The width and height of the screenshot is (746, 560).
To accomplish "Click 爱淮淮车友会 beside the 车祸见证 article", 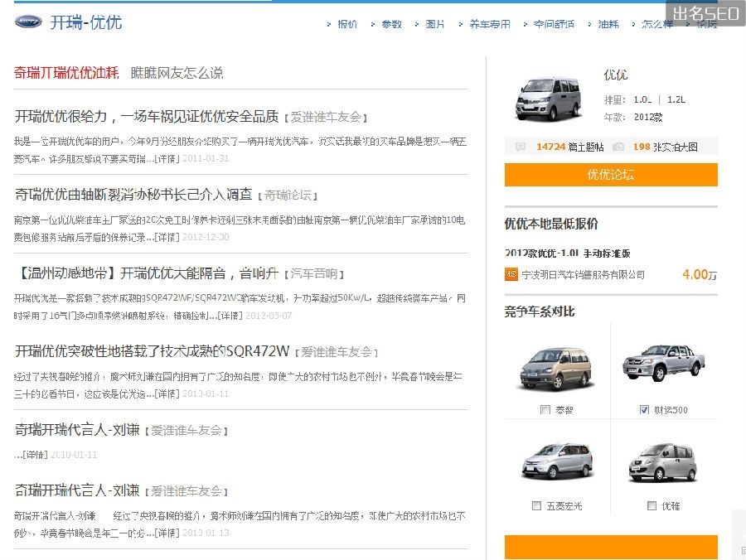I will [x=326, y=117].
